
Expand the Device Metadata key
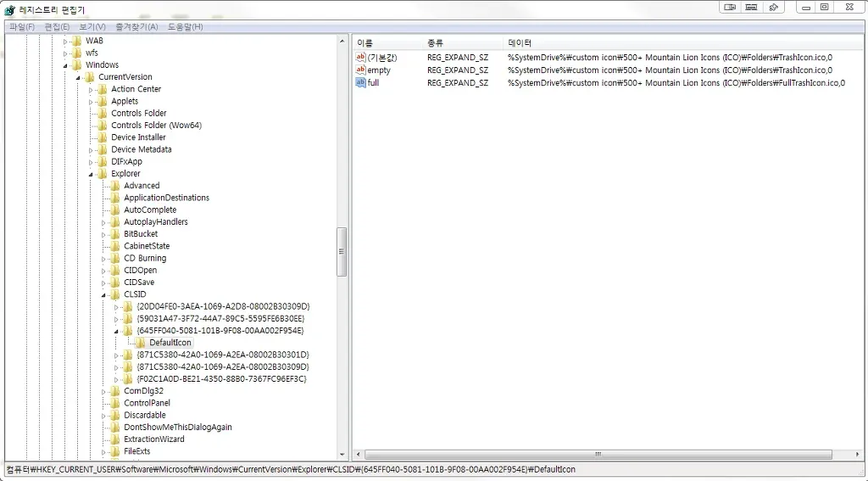pyautogui.click(x=91, y=150)
